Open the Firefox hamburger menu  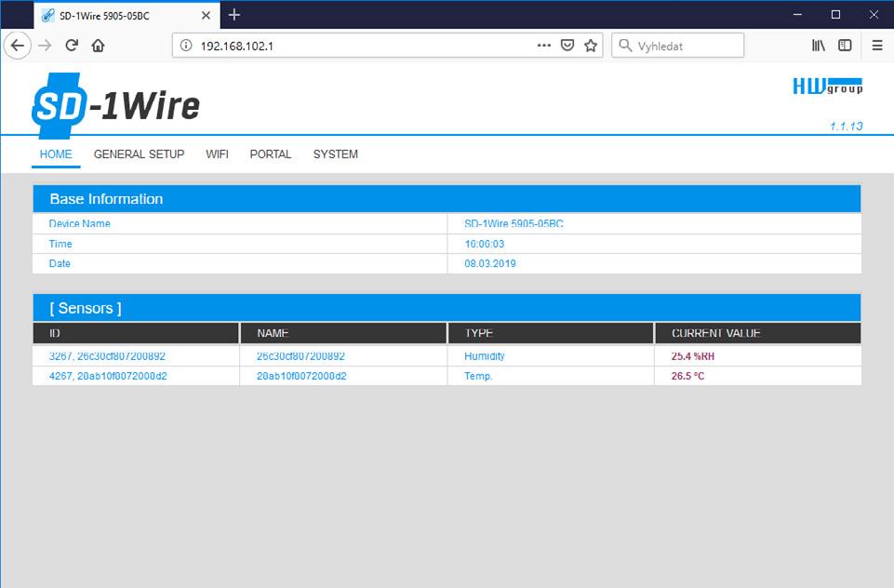coord(877,46)
